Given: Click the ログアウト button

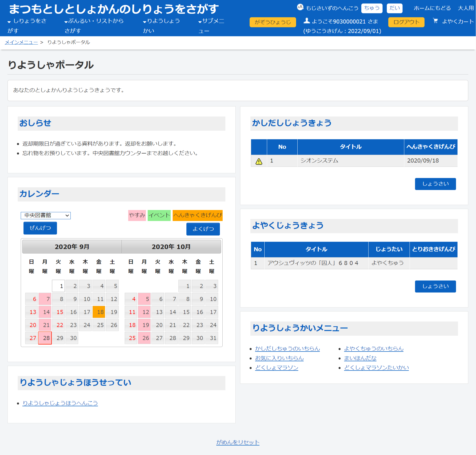Looking at the screenshot, I should (406, 22).
